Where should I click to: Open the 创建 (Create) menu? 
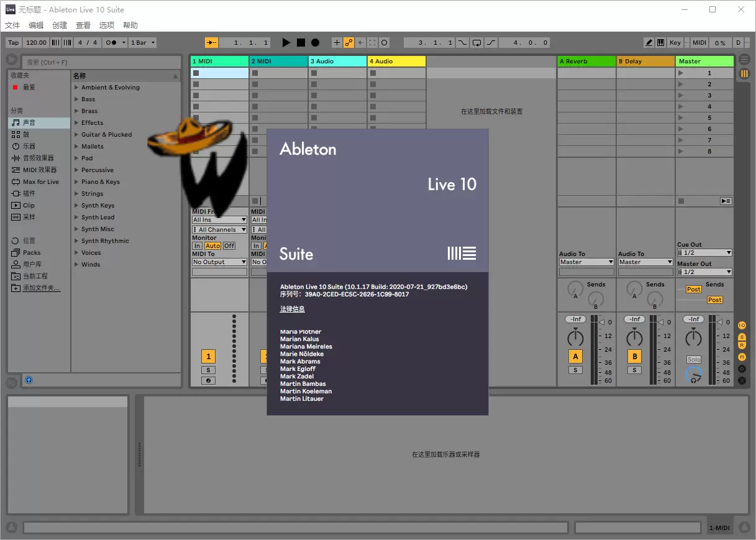point(60,25)
